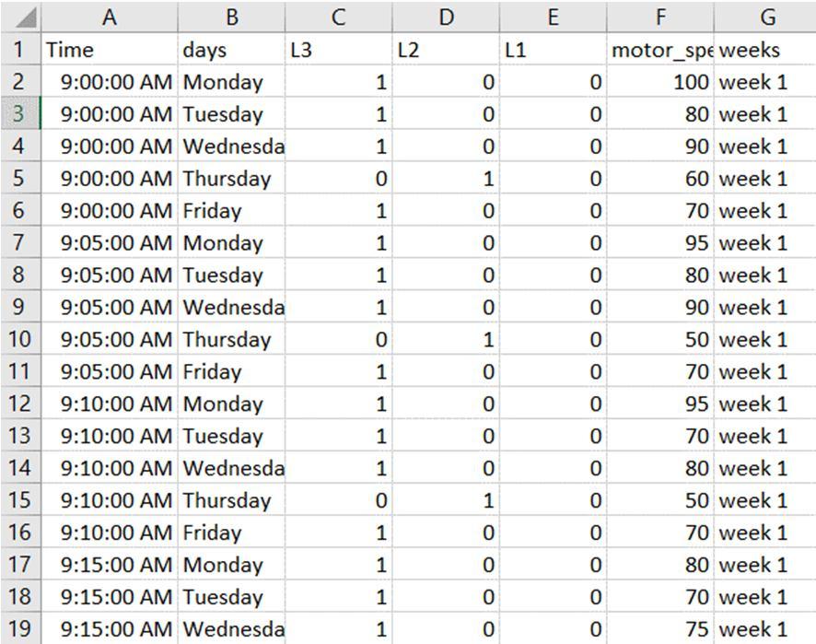Select column A header
The width and height of the screenshot is (816, 644).
tap(110, 17)
